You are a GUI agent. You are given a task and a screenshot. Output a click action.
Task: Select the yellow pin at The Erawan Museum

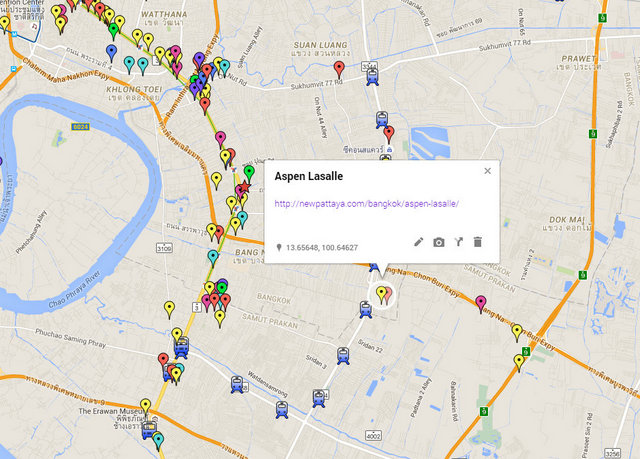click(146, 408)
